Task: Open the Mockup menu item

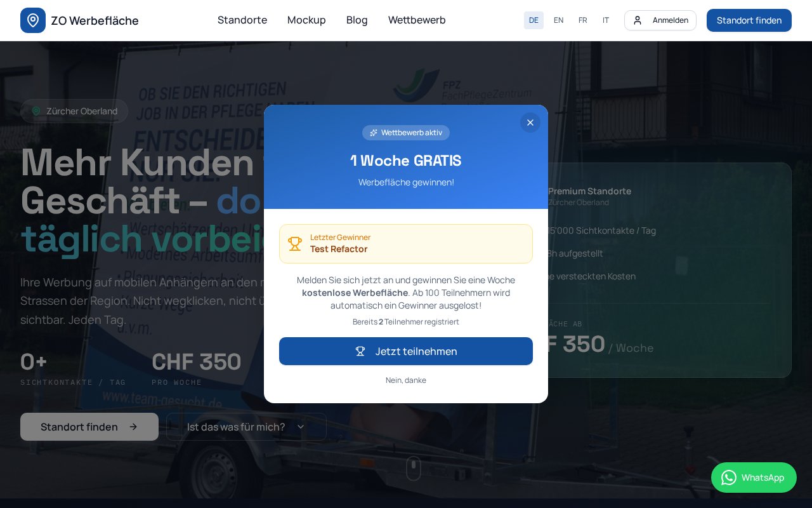Action: tap(306, 20)
